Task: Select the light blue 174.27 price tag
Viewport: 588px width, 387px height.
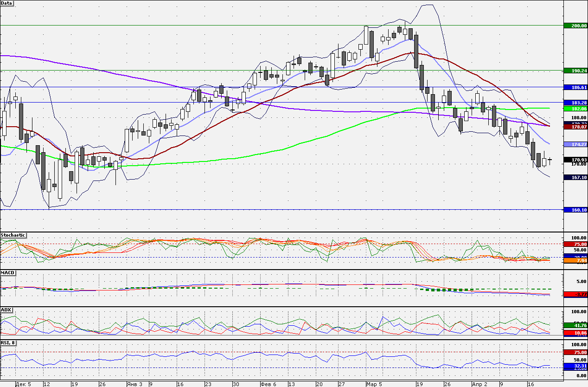Action: coord(575,144)
